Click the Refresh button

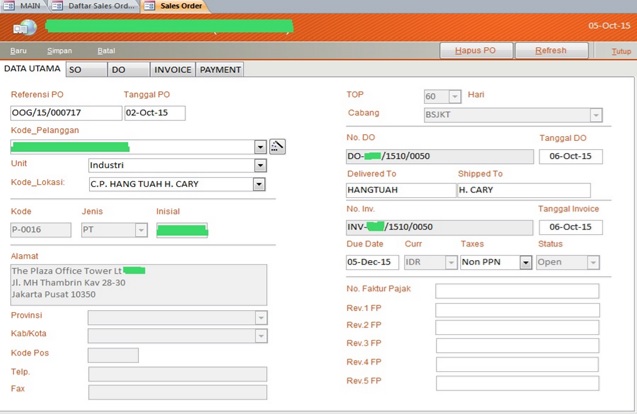point(550,50)
